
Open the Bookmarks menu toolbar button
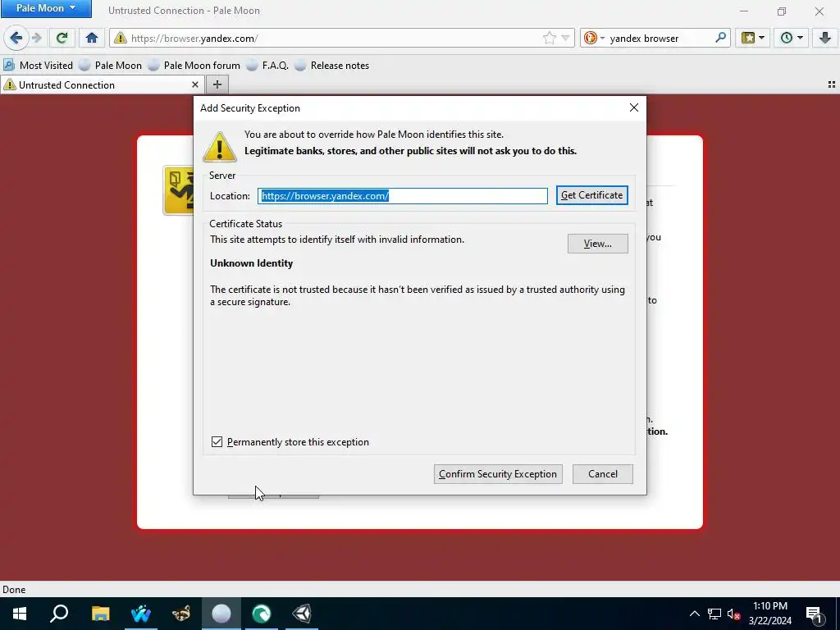pos(752,38)
